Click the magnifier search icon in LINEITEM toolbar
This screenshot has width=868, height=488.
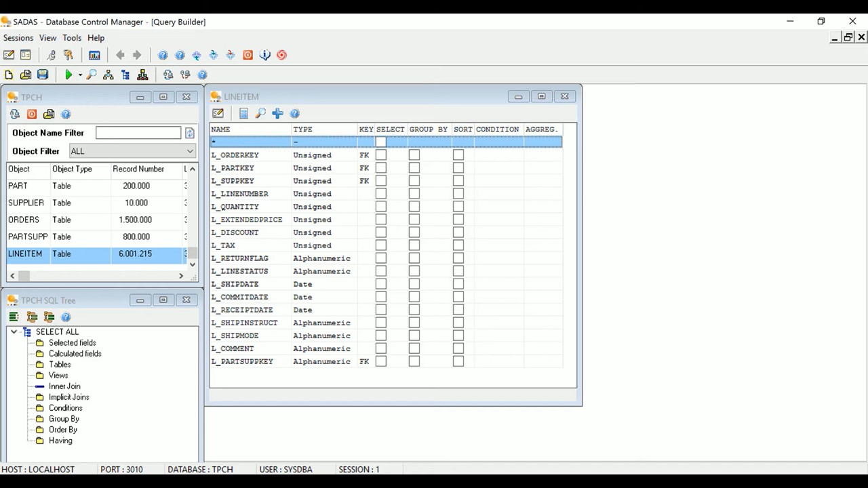(260, 113)
